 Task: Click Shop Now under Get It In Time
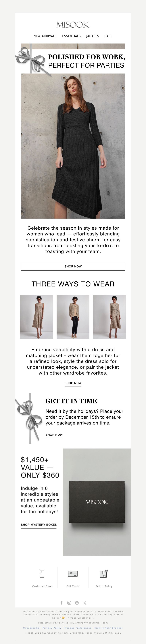click(54, 435)
